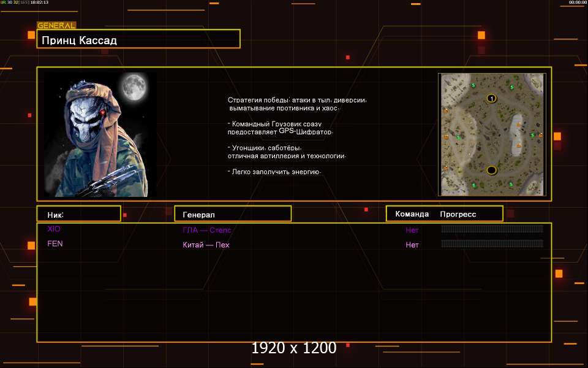Click start position 1 marker on minimap

[x=491, y=98]
